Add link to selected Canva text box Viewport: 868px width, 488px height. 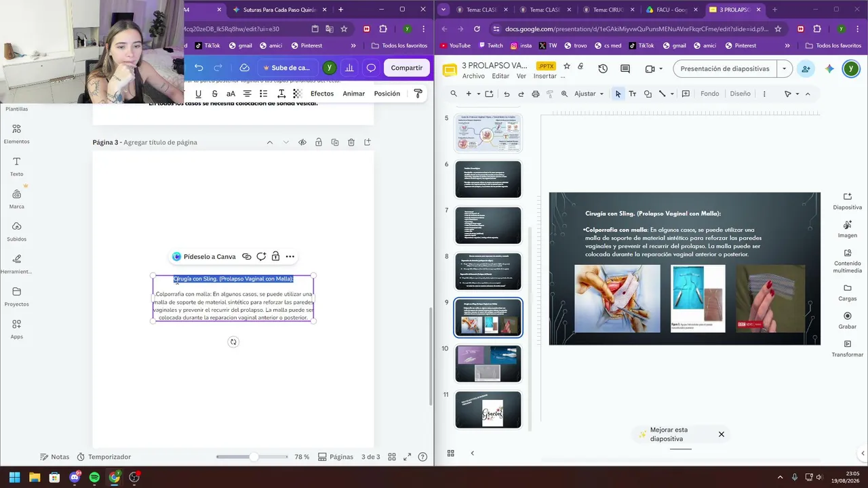tap(247, 257)
